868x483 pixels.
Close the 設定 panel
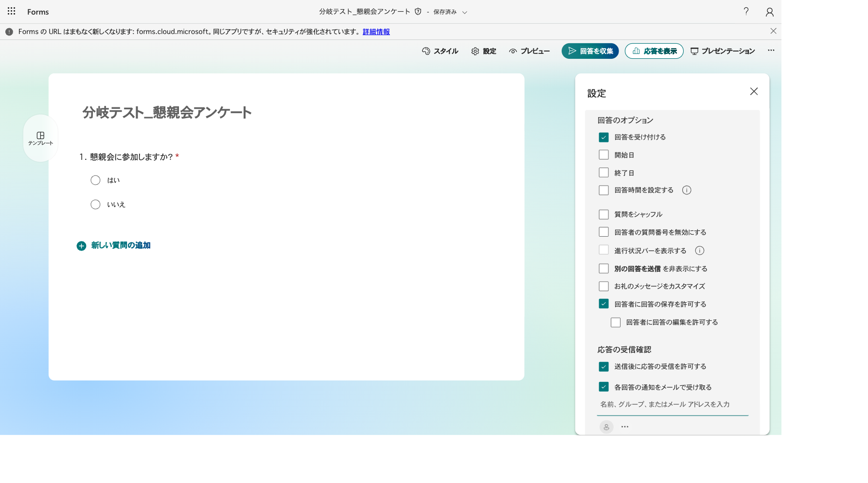click(x=754, y=91)
